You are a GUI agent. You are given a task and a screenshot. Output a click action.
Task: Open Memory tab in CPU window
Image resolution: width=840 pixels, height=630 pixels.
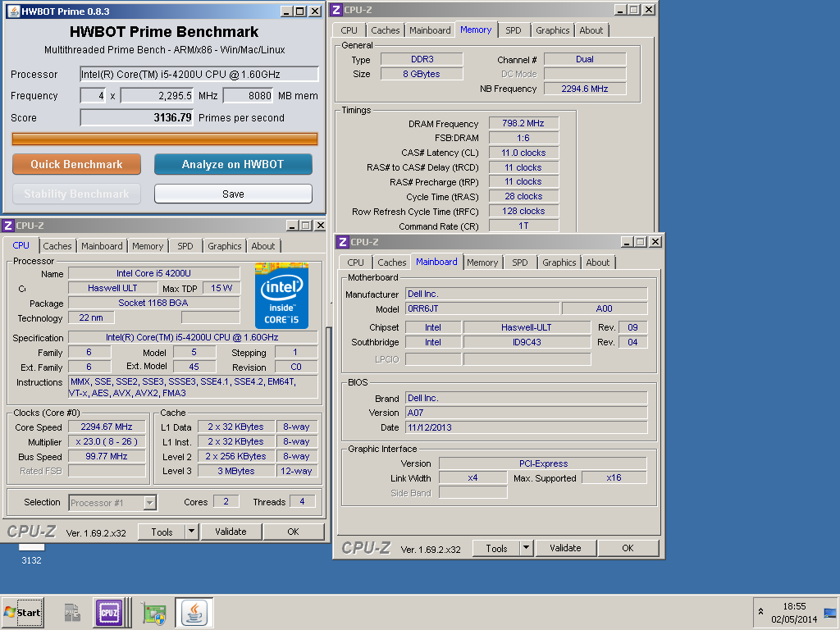click(x=148, y=246)
